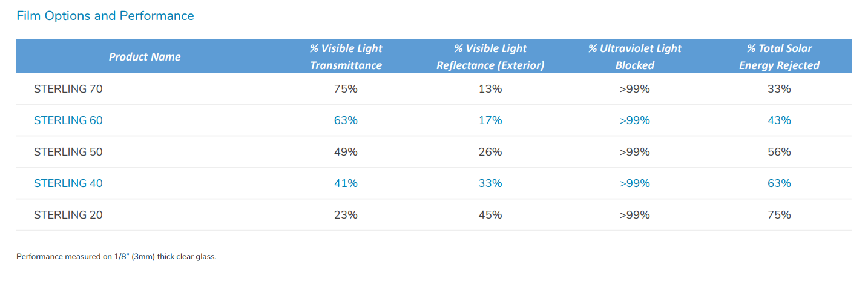Select the STERLING 70 product name
This screenshot has width=868, height=287.
68,89
